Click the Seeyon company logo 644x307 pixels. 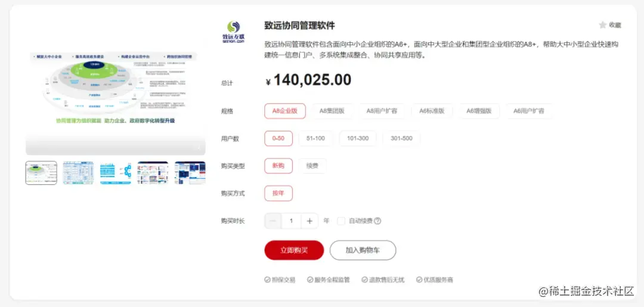(233, 32)
